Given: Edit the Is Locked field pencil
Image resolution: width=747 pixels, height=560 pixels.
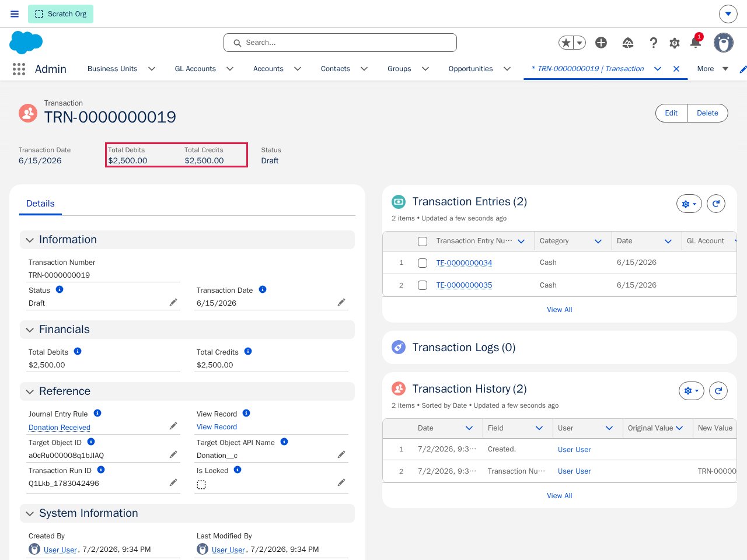Looking at the screenshot, I should pos(341,482).
